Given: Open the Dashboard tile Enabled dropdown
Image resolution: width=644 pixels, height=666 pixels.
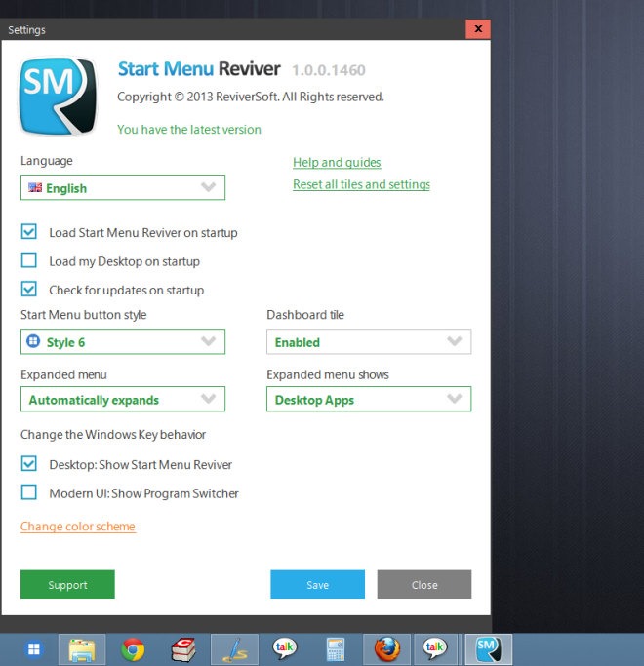Looking at the screenshot, I should click(x=369, y=341).
